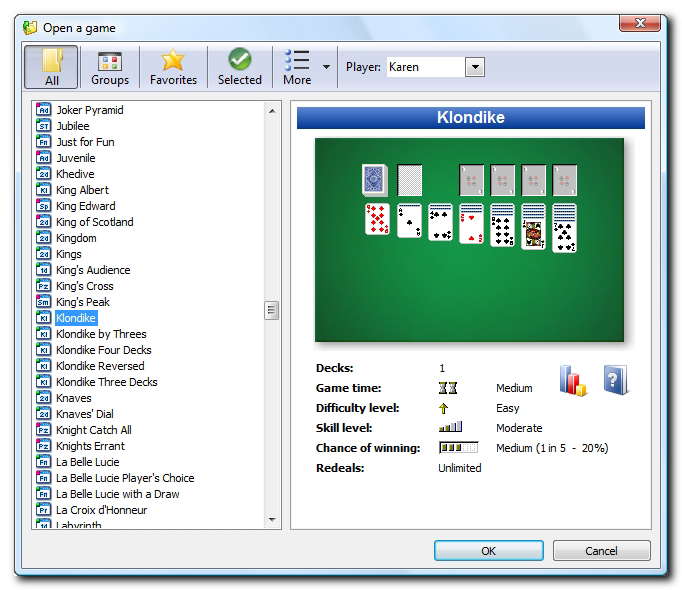
Task: Select King's Cross puzzle game
Action: point(84,286)
